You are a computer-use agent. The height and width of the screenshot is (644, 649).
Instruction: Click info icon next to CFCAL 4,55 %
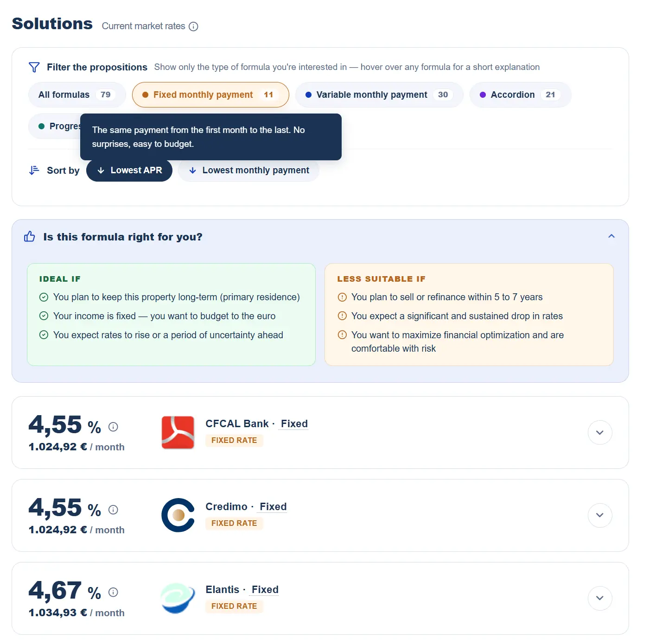tap(113, 427)
